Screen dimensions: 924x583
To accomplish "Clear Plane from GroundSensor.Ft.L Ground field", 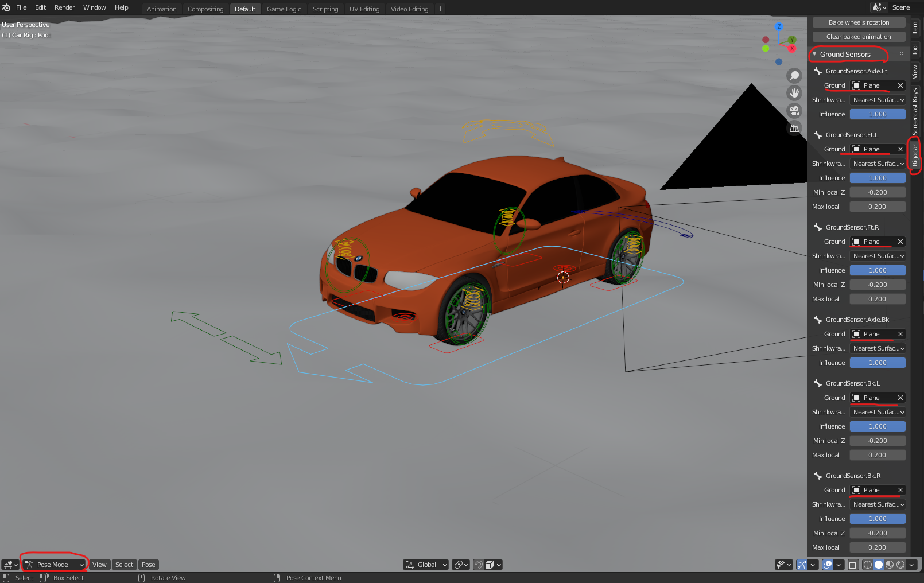I will pyautogui.click(x=900, y=149).
